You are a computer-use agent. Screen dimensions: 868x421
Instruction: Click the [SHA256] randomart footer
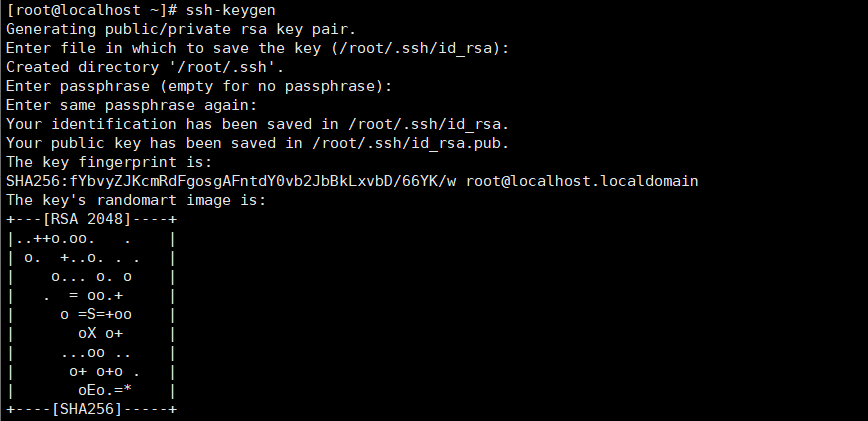[x=88, y=410]
